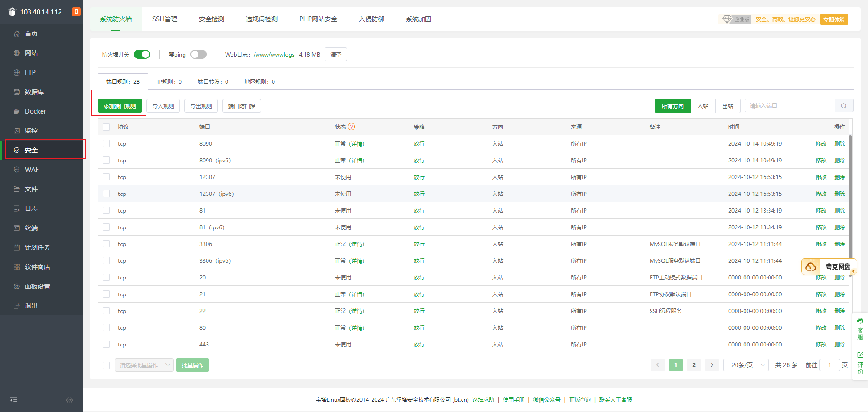The height and width of the screenshot is (412, 868).
Task: Click the 导出规则 button
Action: [201, 106]
